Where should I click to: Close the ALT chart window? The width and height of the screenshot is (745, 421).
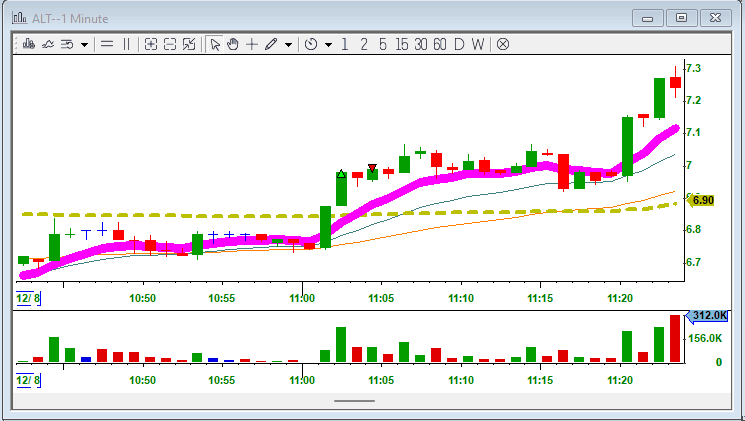click(715, 18)
